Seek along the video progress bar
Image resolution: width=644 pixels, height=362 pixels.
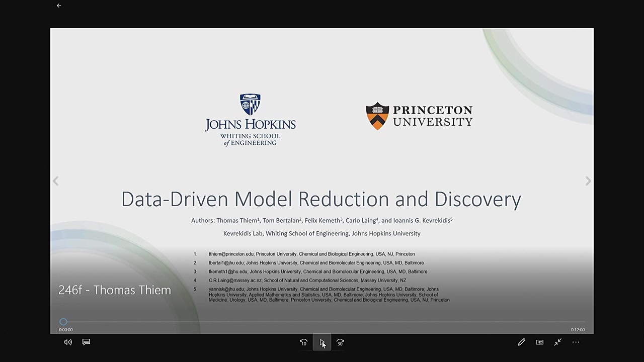click(322, 322)
